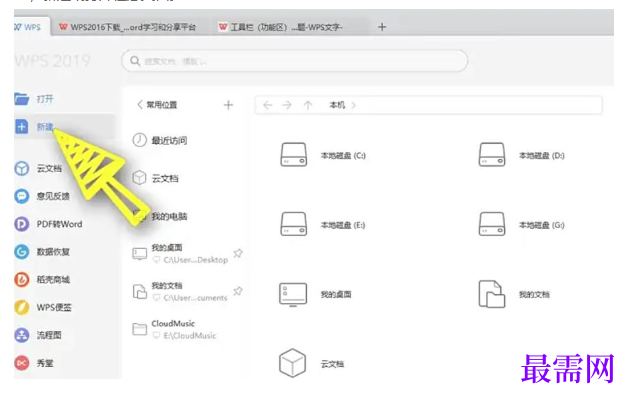The width and height of the screenshot is (633, 400).
Task: Click the 新建 plus icon
Action: (21, 127)
